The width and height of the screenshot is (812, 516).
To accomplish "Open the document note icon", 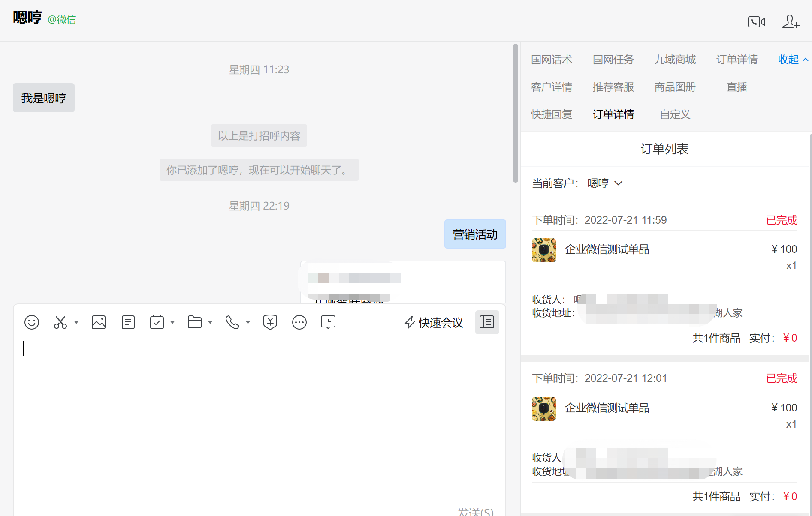I will point(128,322).
